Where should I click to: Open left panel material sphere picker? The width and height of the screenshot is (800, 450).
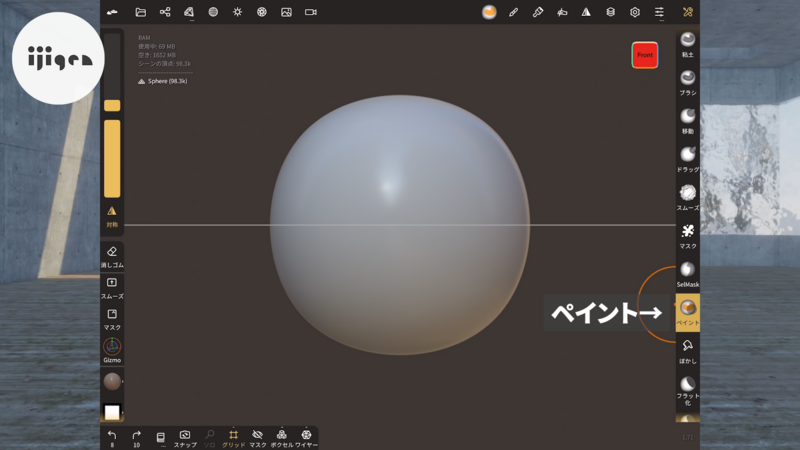(x=112, y=381)
